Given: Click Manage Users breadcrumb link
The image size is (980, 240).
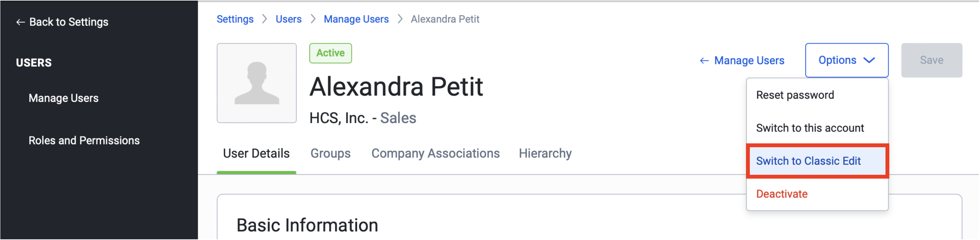Looking at the screenshot, I should click(356, 20).
